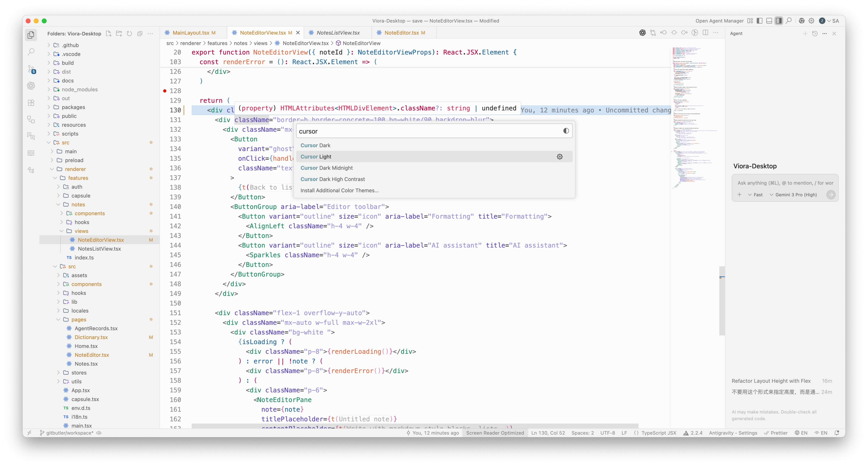Switch to the NotesListView.tsx tab

[x=338, y=33]
